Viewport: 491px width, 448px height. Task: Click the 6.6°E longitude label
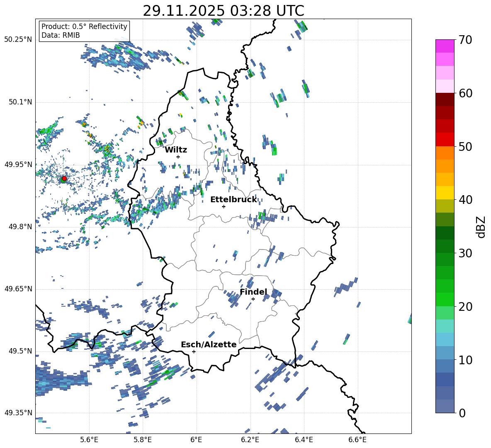tap(357, 440)
